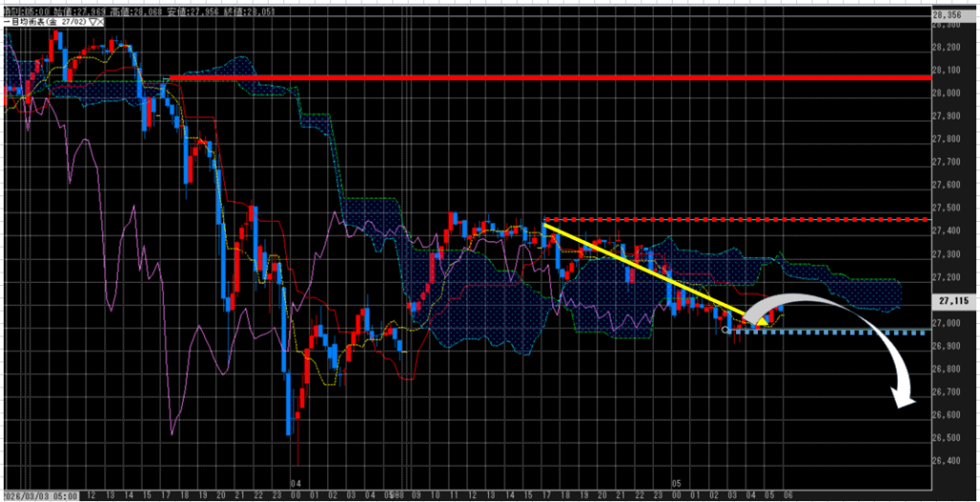Click the 04 date marker on time axis
This screenshot has width=980, height=502.
coord(297,484)
